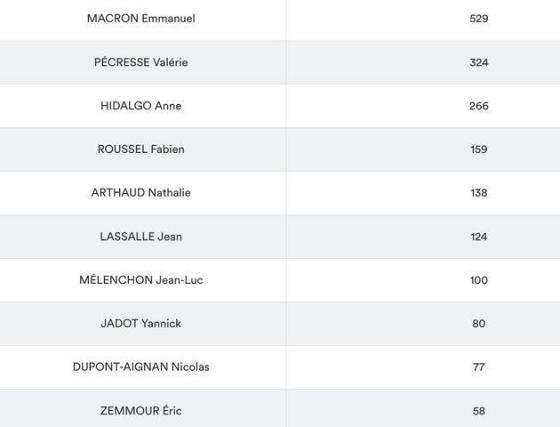Click the 124 votes value
Screen dimensions: 560x427
[479, 237]
